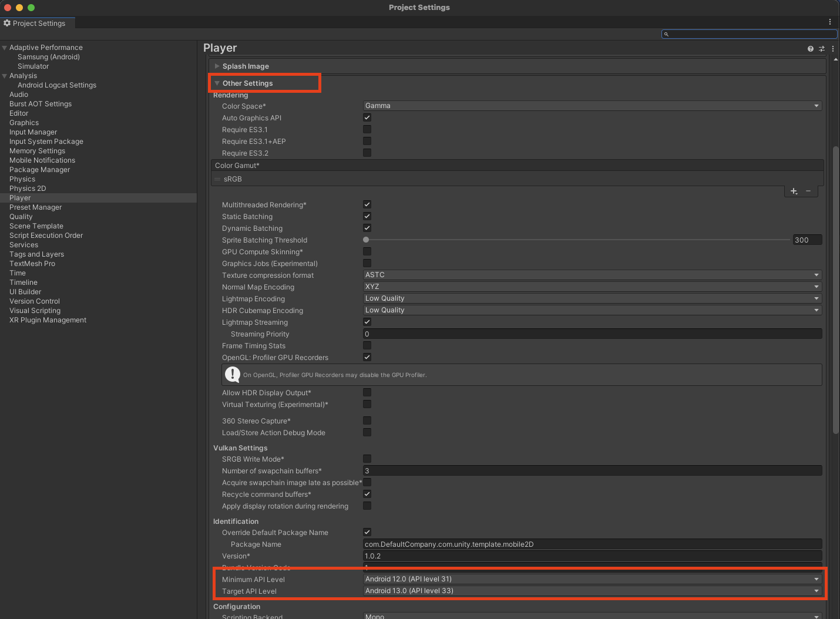840x619 pixels.
Task: Open Scripting Backend Mono dropdown
Action: [x=592, y=616]
